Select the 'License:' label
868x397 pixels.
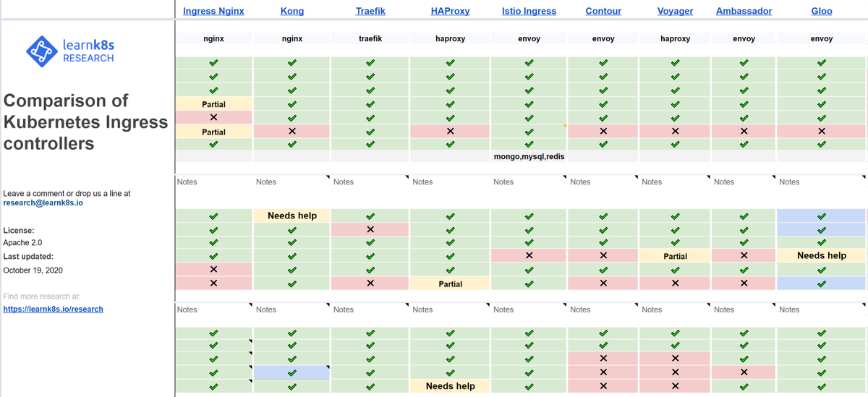pyautogui.click(x=19, y=230)
